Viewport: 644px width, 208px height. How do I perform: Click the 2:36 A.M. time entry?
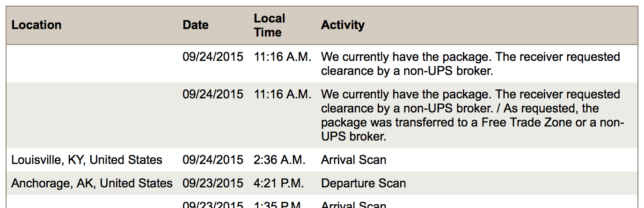(x=280, y=160)
